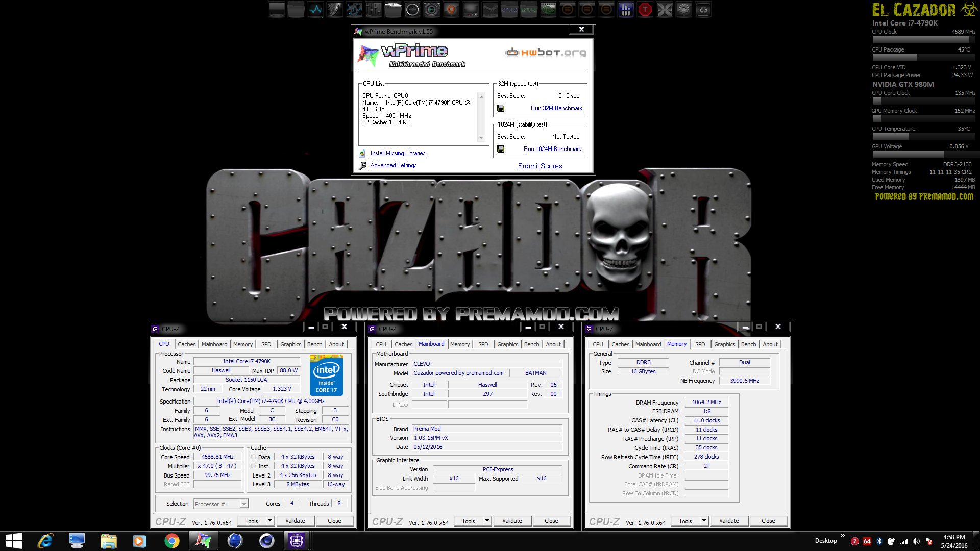Launch Google Chrome from the taskbar
Screen dimensions: 980x551
[172, 541]
